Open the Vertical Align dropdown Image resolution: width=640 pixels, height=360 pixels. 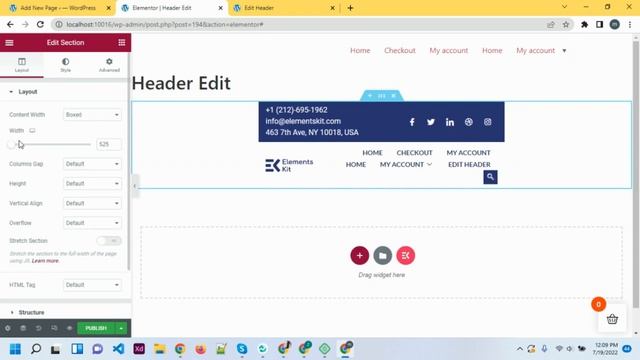pos(92,203)
